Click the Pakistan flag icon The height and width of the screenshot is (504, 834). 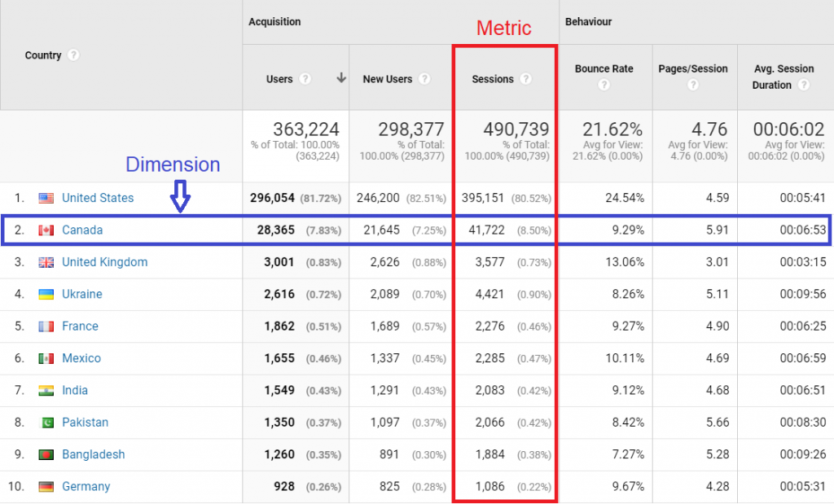(x=47, y=422)
